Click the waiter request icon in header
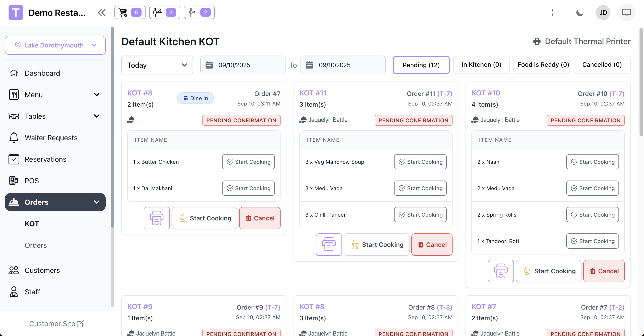Screen dimensions: 644x336 coord(199,12)
